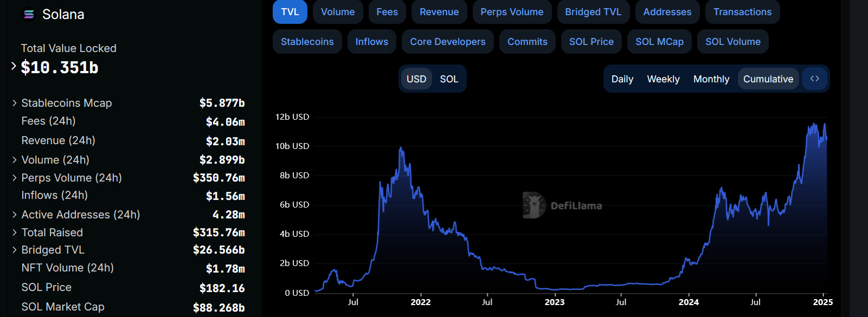
Task: Expand the Total Value Locked breakdown
Action: click(x=14, y=66)
